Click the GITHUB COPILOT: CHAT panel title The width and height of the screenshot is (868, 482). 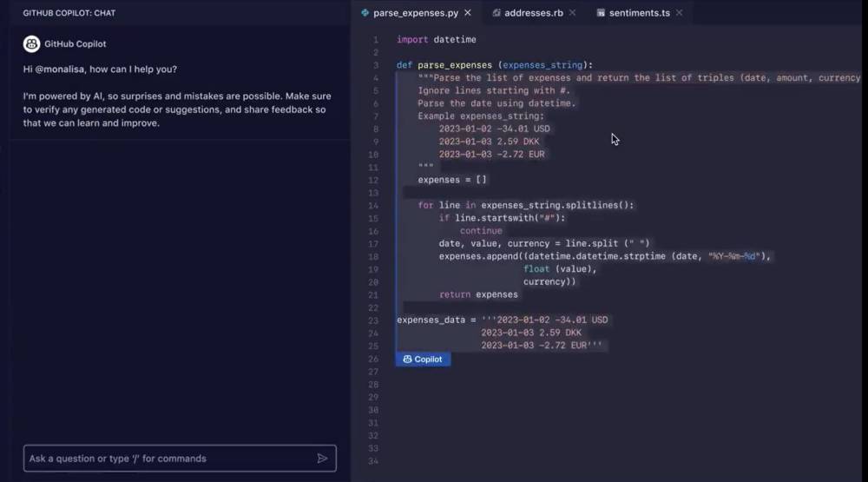point(69,13)
